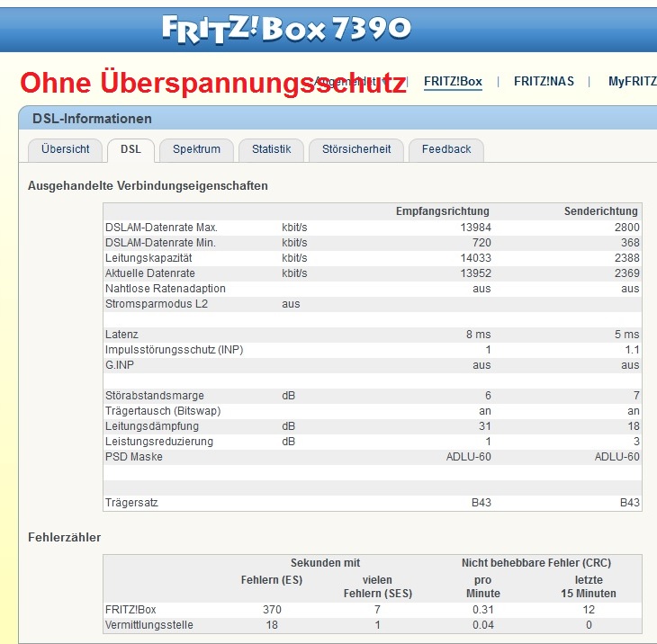Select the Latenz row label
Screen dimensions: 657x644
coord(121,335)
